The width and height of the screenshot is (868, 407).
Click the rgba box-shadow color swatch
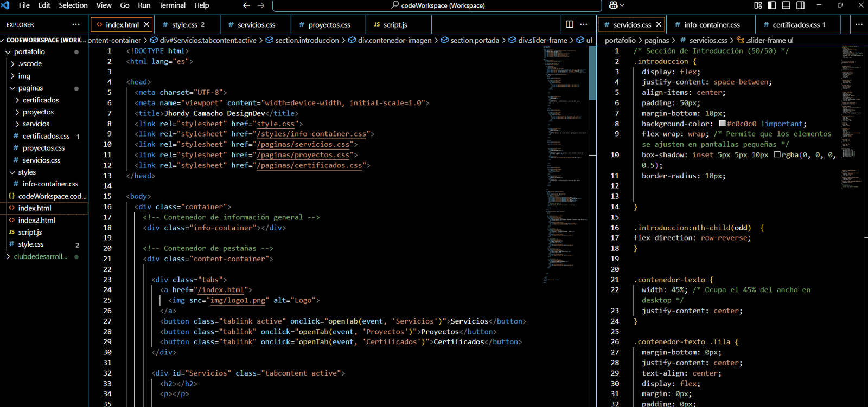[x=777, y=154]
